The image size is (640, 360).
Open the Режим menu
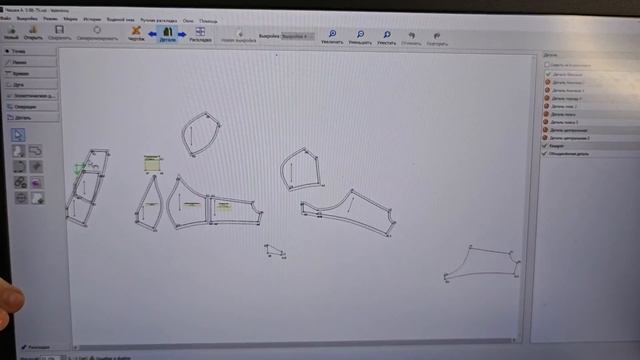51,18
